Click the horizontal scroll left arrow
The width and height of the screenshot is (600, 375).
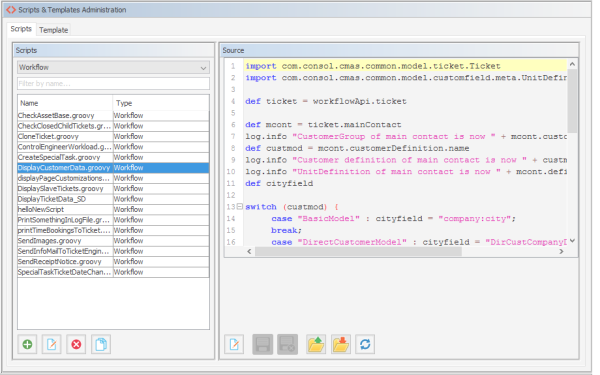[x=249, y=251]
